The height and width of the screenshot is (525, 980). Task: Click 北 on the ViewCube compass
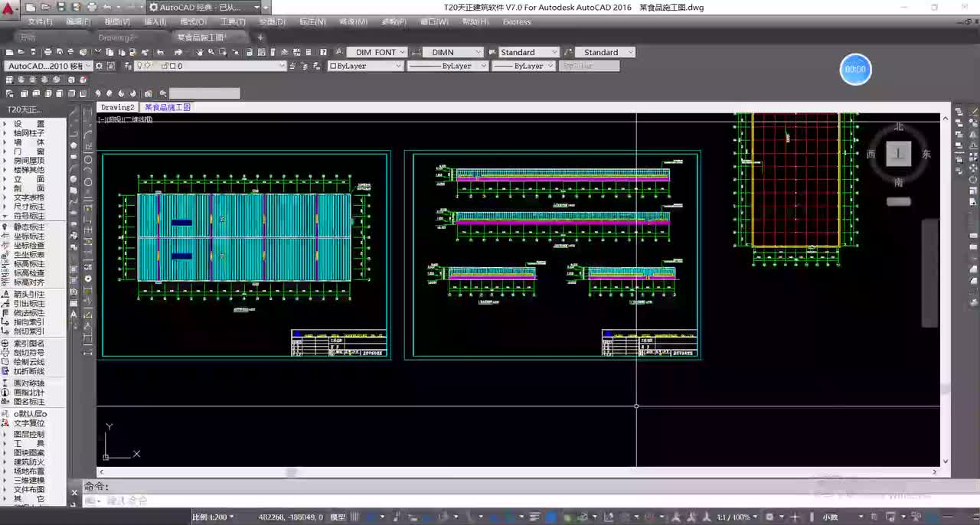click(x=899, y=126)
